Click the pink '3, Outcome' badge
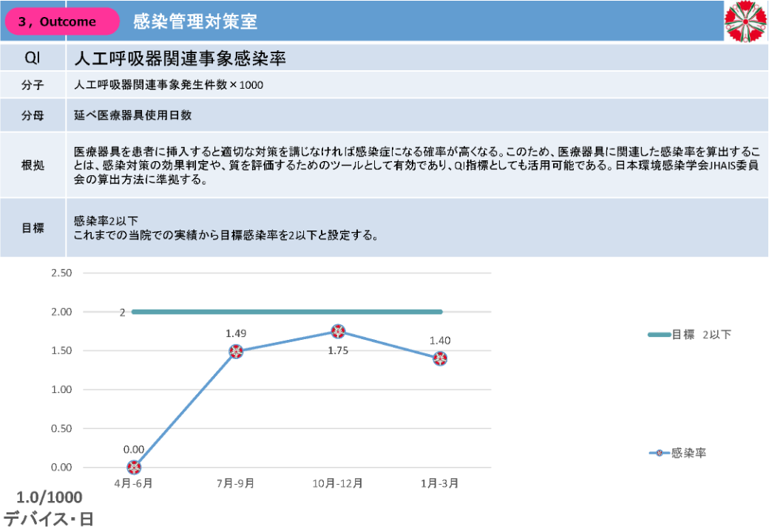 pyautogui.click(x=62, y=21)
